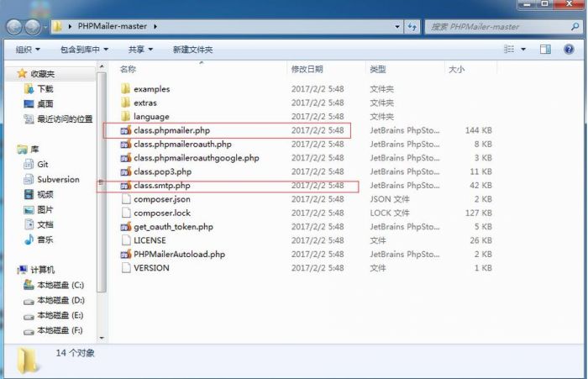Image resolution: width=588 pixels, height=379 pixels.
Task: Click the get_oauth_token.php file icon
Action: [126, 227]
